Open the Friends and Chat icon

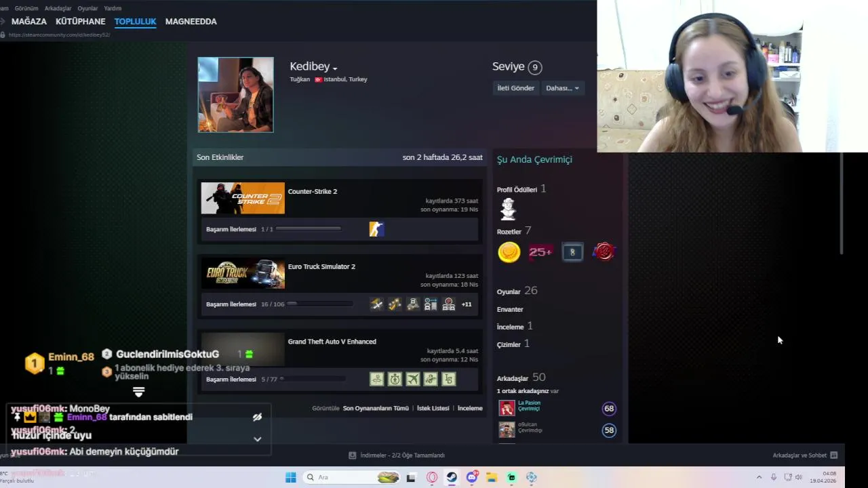pyautogui.click(x=834, y=455)
